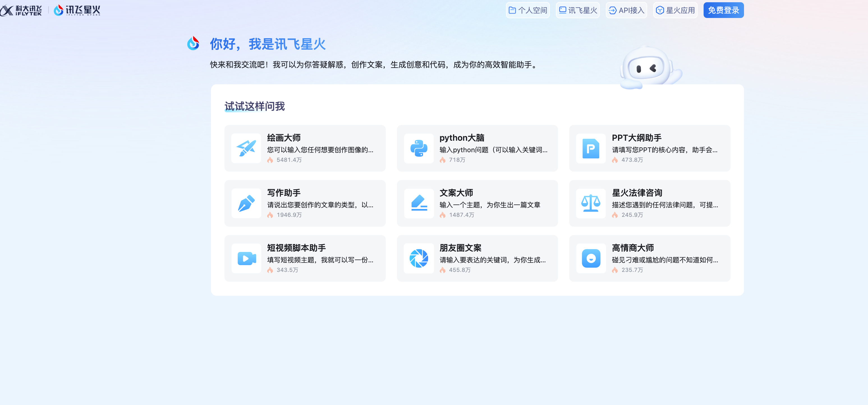Click the flame icon next to 235.7万
Image resolution: width=868 pixels, height=405 pixels.
tap(615, 270)
